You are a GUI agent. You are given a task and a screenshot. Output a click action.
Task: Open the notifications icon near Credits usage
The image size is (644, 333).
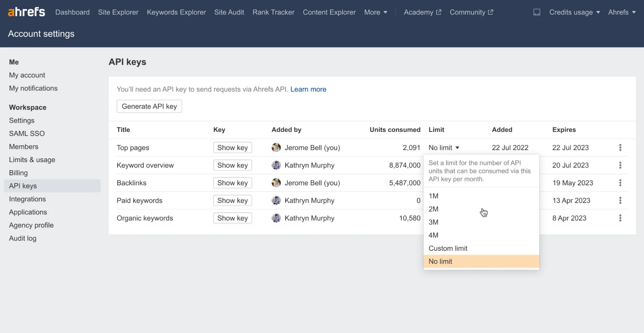point(537,12)
